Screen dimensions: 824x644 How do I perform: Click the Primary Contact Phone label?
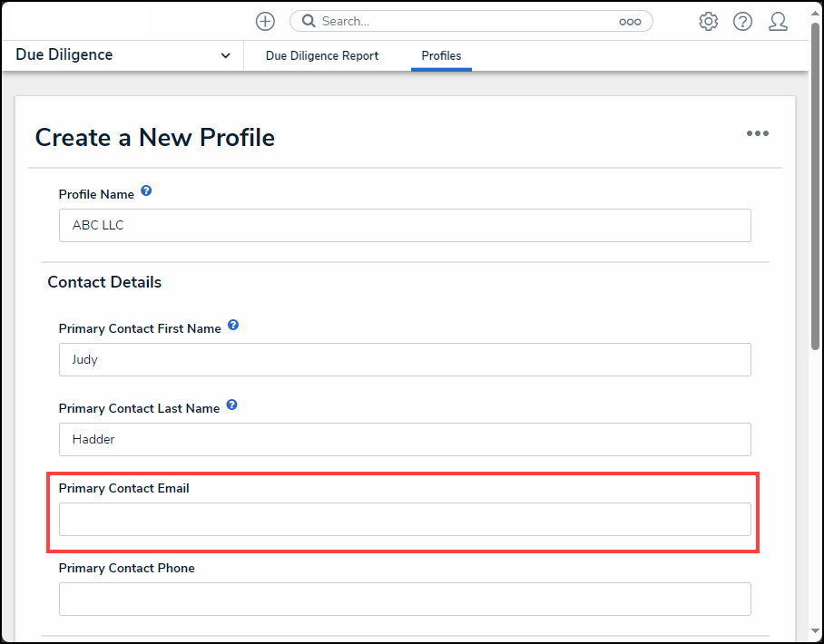click(127, 569)
